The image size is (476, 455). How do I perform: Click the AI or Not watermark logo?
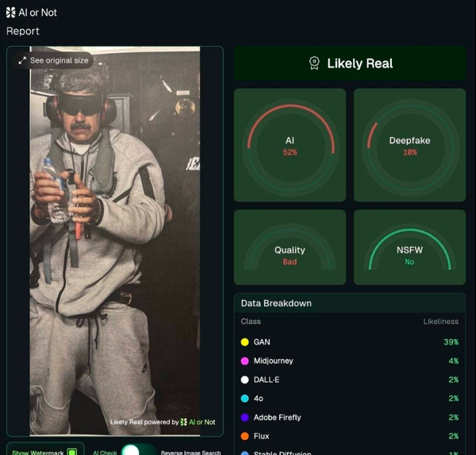tap(184, 422)
